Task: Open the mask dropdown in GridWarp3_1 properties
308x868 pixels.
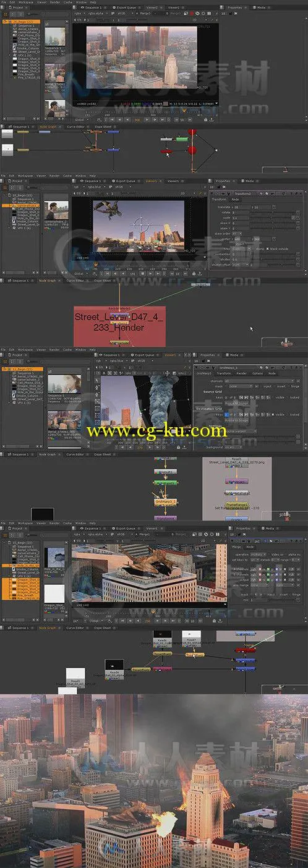Action: [241, 386]
